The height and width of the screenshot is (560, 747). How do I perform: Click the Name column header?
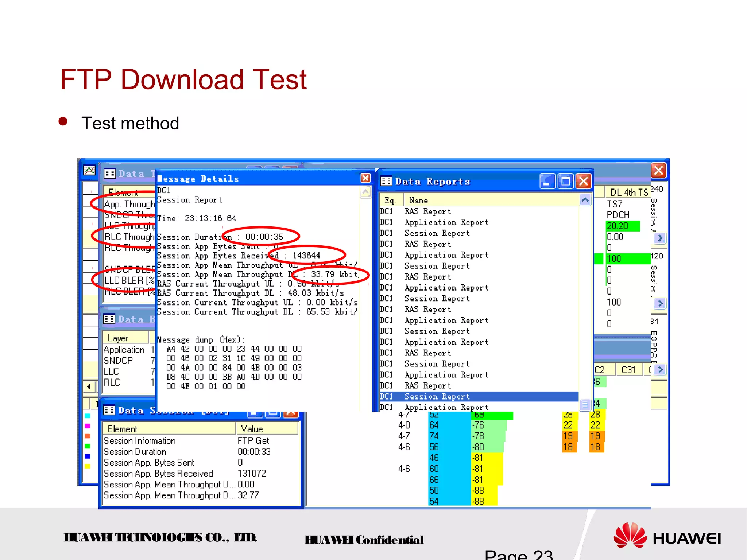point(491,200)
